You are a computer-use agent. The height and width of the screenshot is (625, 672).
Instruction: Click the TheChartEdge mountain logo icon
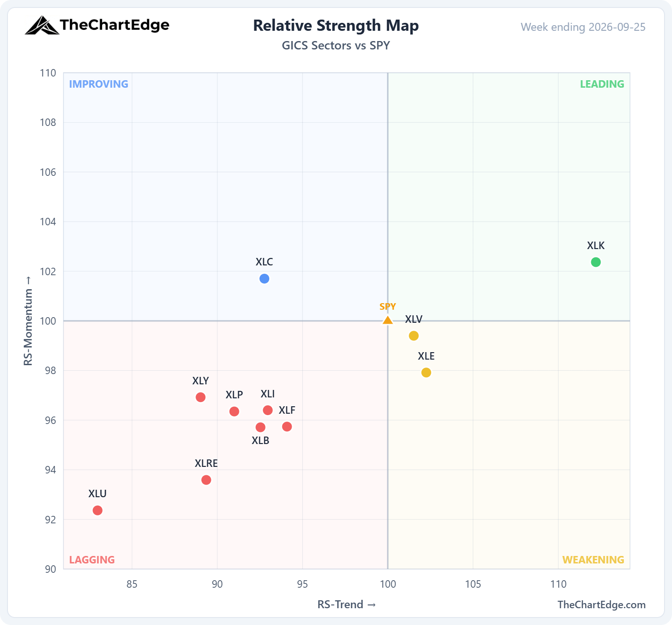[42, 25]
